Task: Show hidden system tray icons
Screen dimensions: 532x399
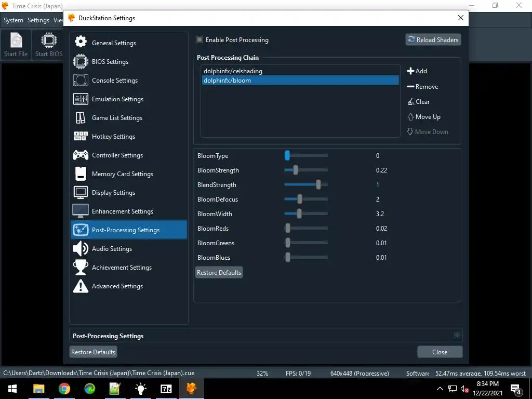Action: coord(440,389)
